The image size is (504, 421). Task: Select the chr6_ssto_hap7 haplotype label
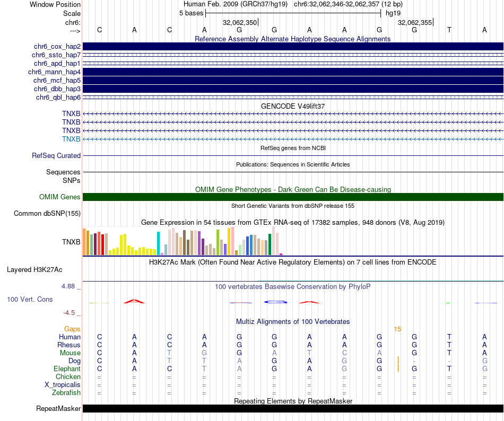tap(56, 55)
